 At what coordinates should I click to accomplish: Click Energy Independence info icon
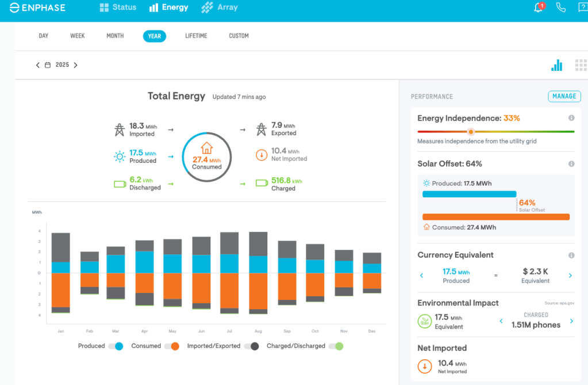tap(571, 118)
